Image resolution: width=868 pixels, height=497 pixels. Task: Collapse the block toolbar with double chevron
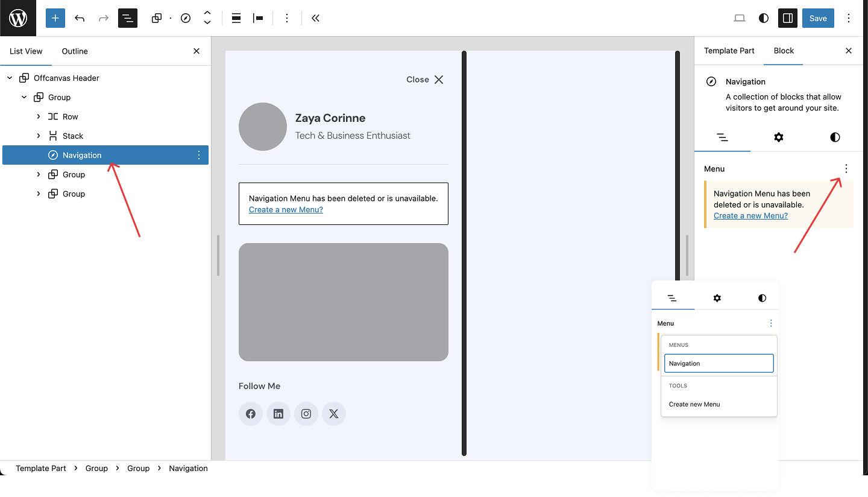[315, 18]
